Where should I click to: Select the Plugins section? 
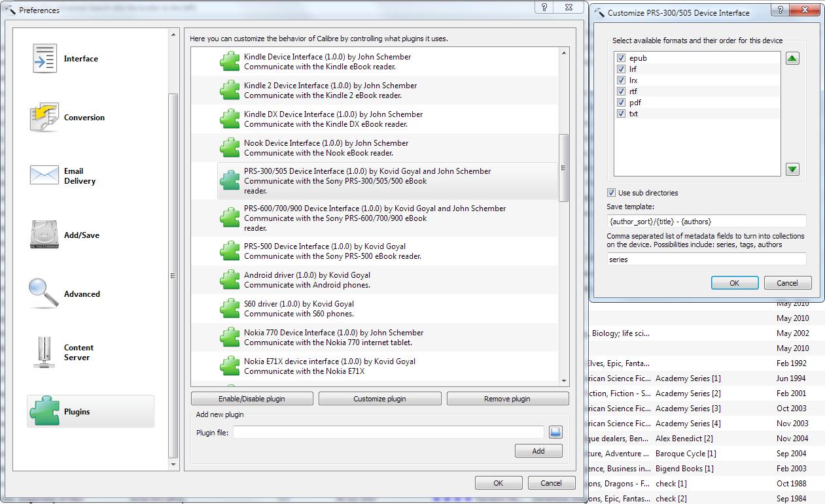[90, 411]
